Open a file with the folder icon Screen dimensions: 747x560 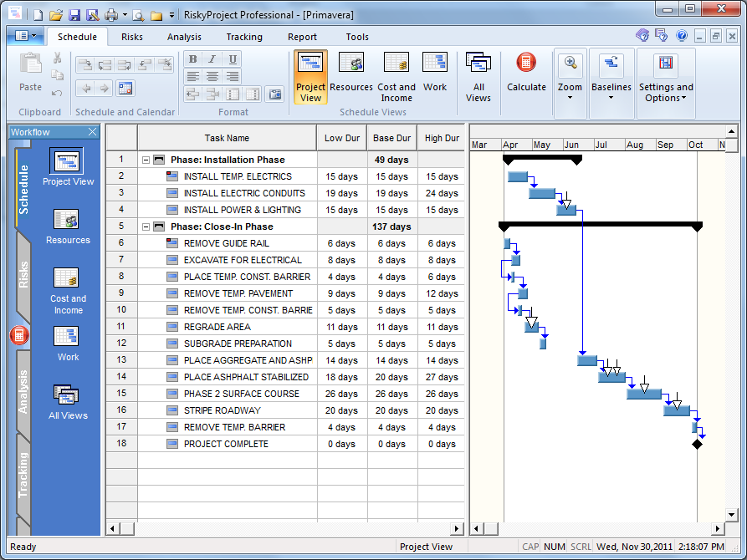[56, 15]
